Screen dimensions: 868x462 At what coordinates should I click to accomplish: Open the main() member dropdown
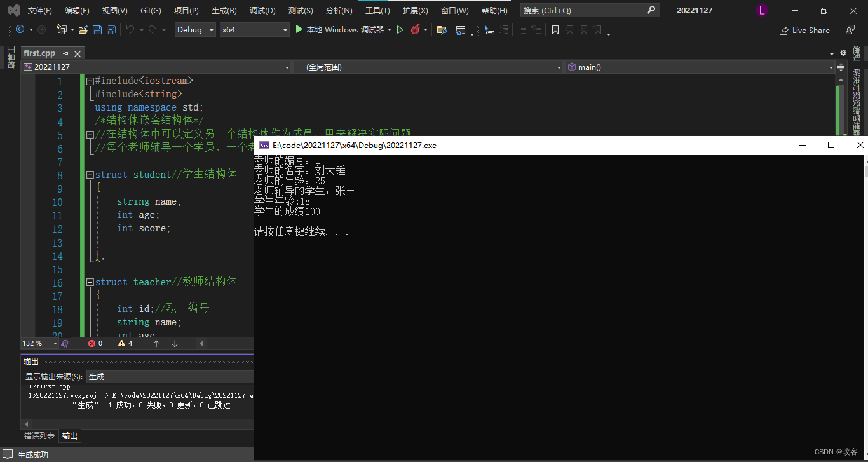[700, 67]
